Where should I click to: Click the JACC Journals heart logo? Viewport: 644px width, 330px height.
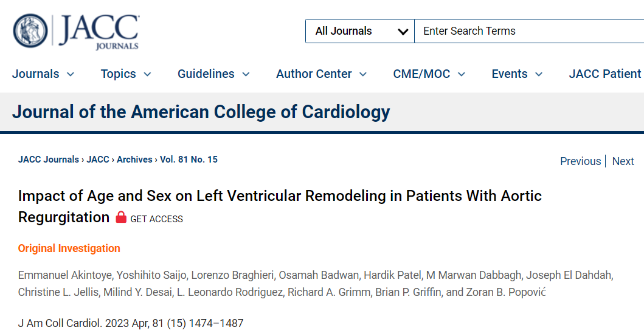click(30, 31)
